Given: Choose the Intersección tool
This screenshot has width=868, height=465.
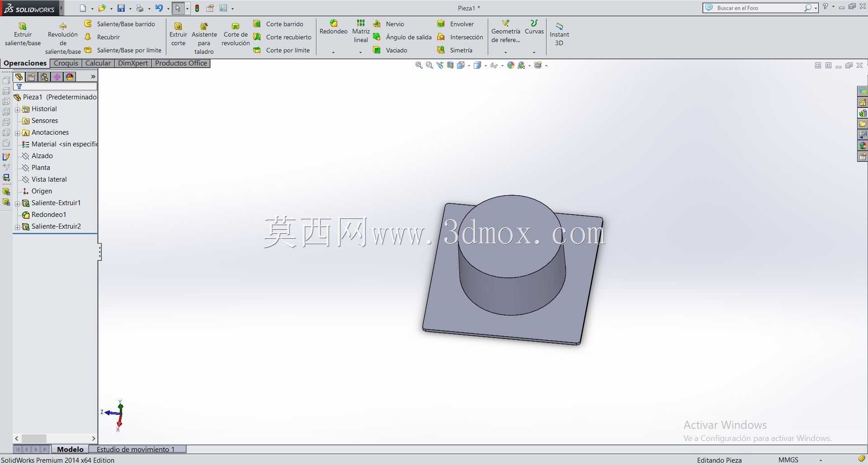Looking at the screenshot, I should coord(460,37).
